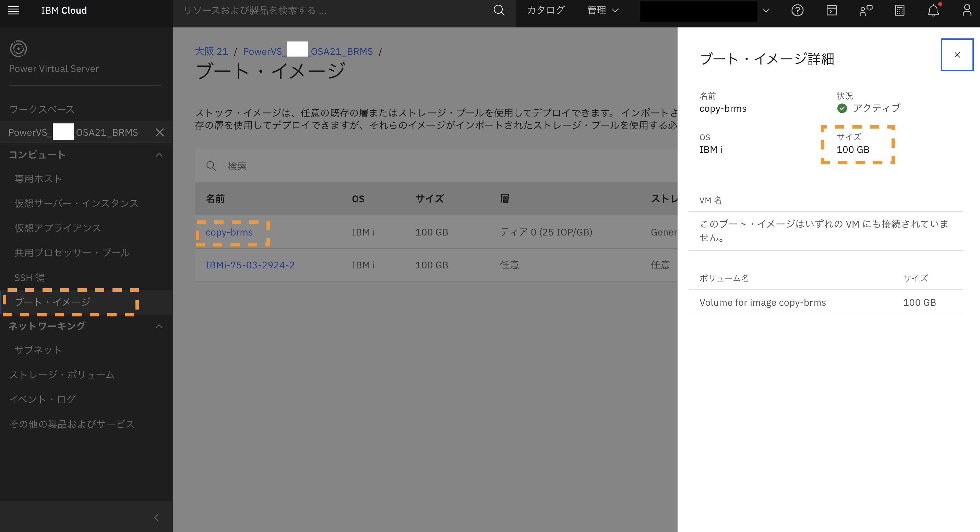The height and width of the screenshot is (532, 980).
Task: Launch the IBM Cloud Shell icon
Action: (832, 10)
